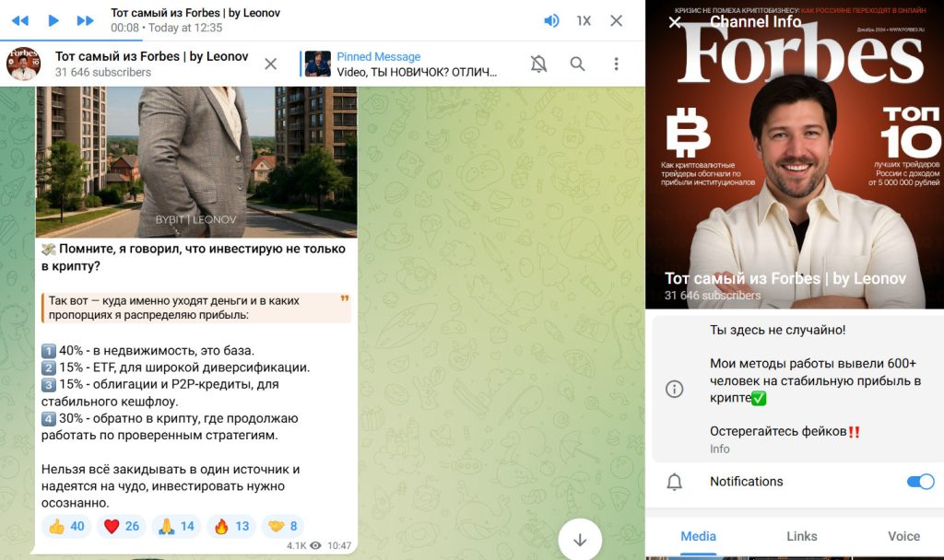Click the muted bell icon in header
This screenshot has width=944, height=560.
[x=538, y=64]
